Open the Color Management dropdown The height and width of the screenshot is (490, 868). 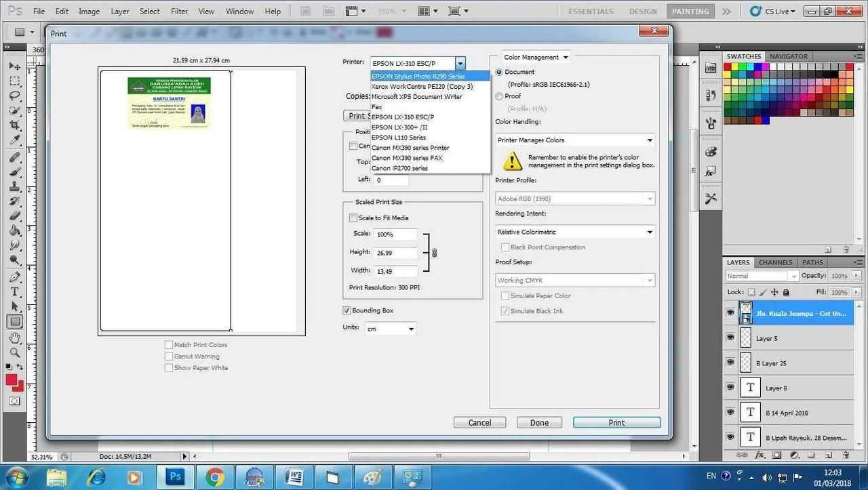pyautogui.click(x=536, y=57)
